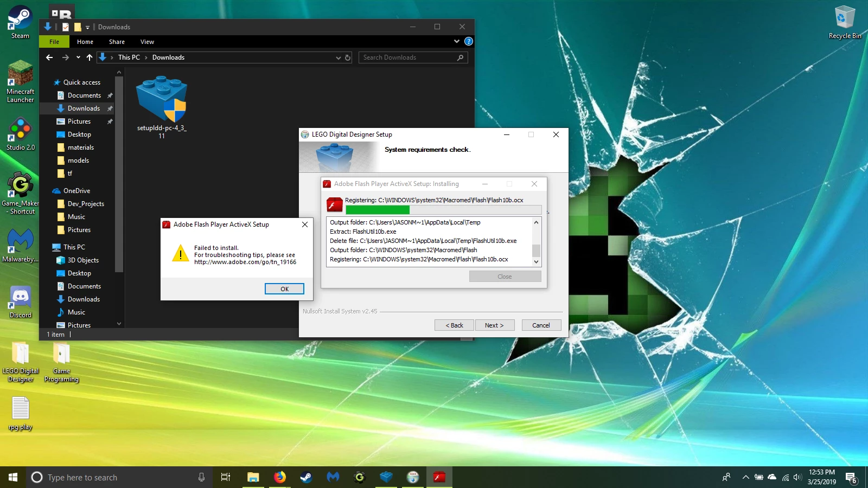Click the Flash installation progress bar
The image size is (868, 488).
(443, 210)
